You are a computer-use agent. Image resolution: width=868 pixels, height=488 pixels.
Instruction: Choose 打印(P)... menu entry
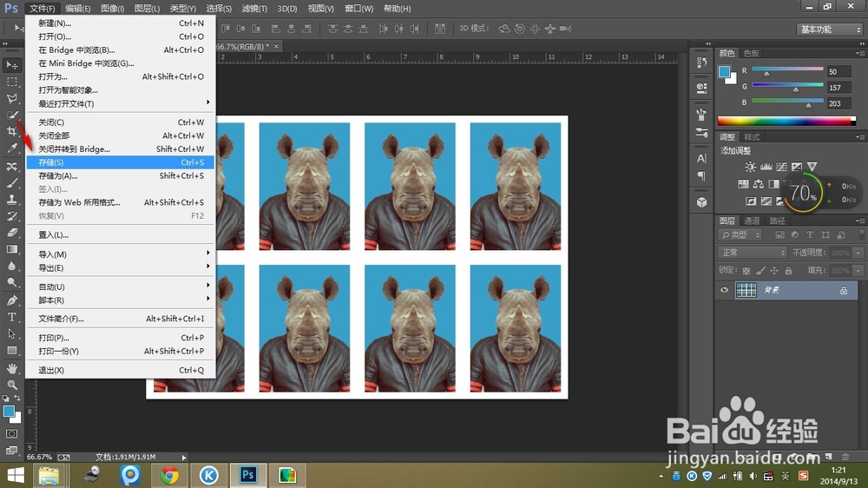[x=120, y=337]
